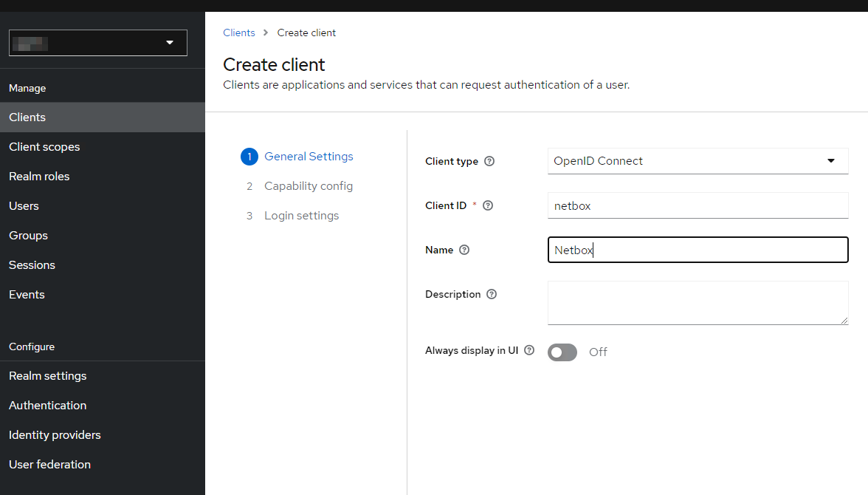Open the Users page
This screenshot has width=868, height=495.
tap(24, 206)
